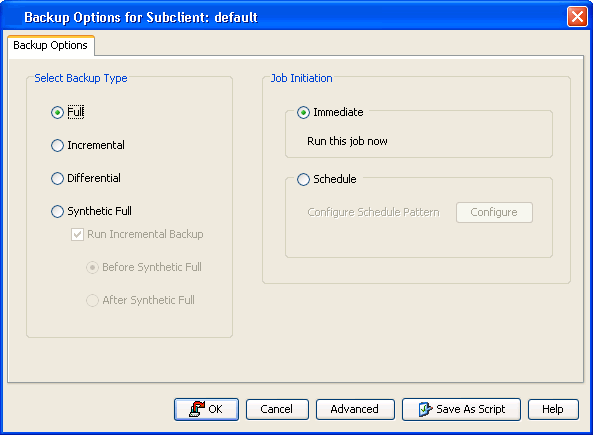Open the Advanced backup options
The image size is (593, 435).
[x=355, y=409]
